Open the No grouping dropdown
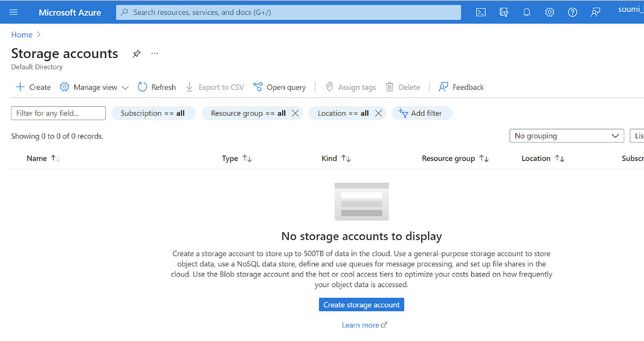Image resolution: width=644 pixels, height=341 pixels. (566, 135)
